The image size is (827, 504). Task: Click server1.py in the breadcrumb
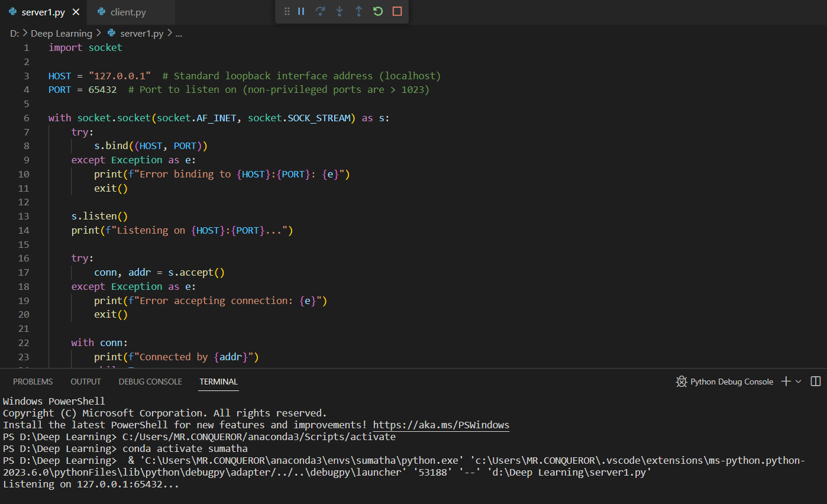[141, 33]
